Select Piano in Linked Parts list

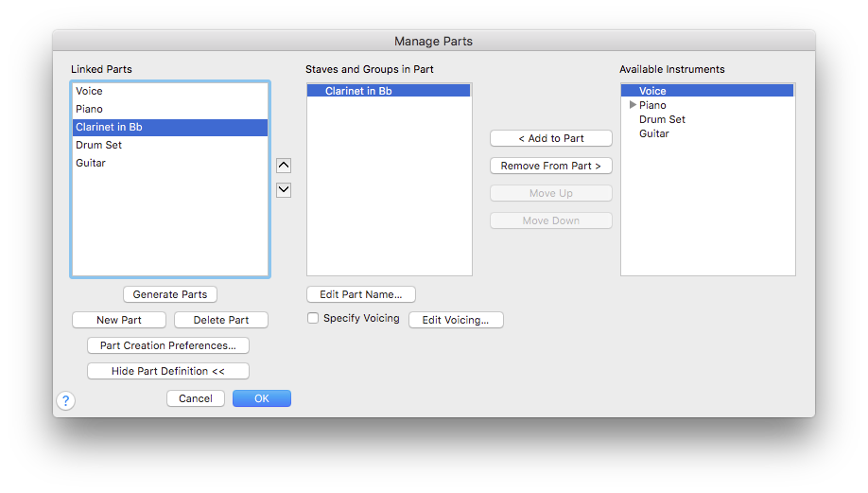[170, 109]
